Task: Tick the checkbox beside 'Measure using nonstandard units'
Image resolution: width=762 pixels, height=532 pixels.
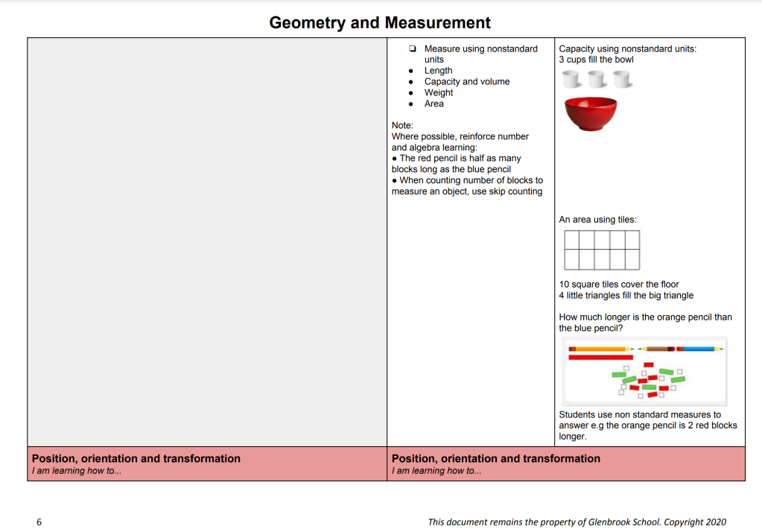Action: pyautogui.click(x=412, y=49)
